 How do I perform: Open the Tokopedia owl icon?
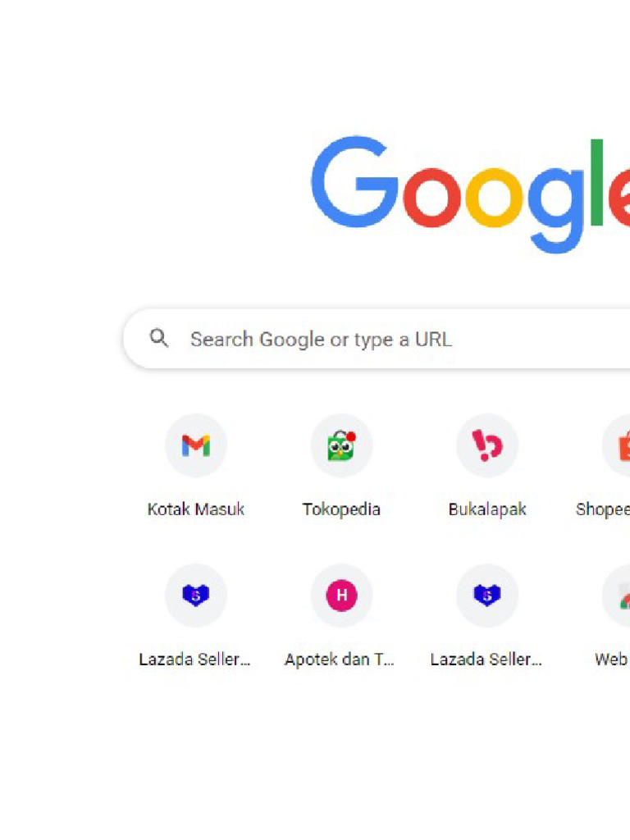click(x=340, y=446)
